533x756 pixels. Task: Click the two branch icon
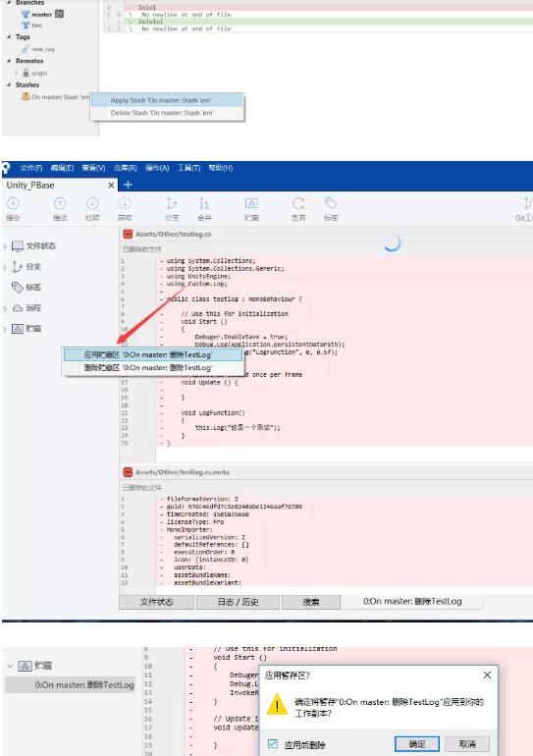26,26
